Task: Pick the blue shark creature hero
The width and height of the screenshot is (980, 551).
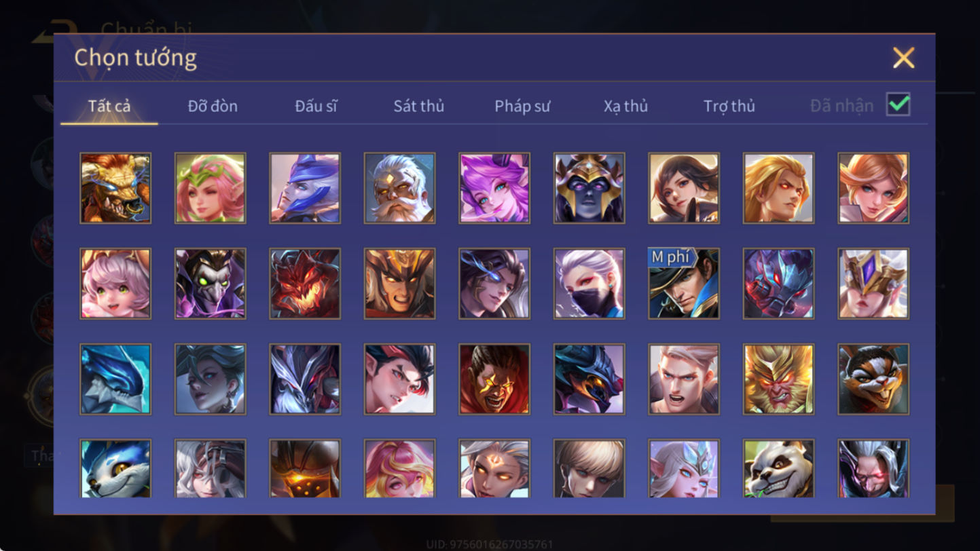Action: coord(115,379)
